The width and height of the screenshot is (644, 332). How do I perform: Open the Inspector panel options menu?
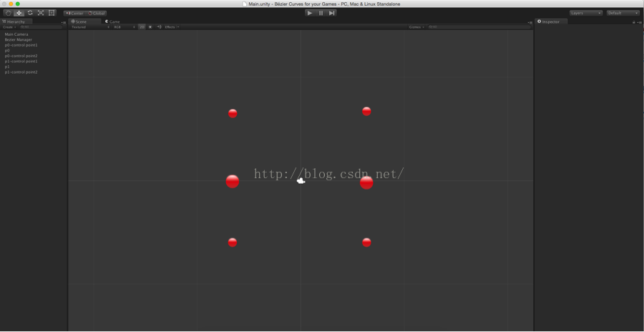click(x=640, y=22)
